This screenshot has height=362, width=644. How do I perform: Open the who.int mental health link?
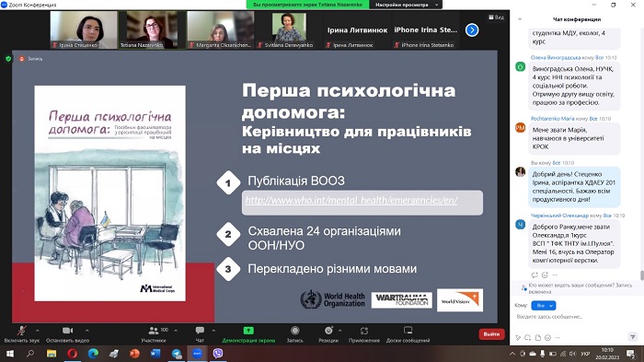click(351, 200)
